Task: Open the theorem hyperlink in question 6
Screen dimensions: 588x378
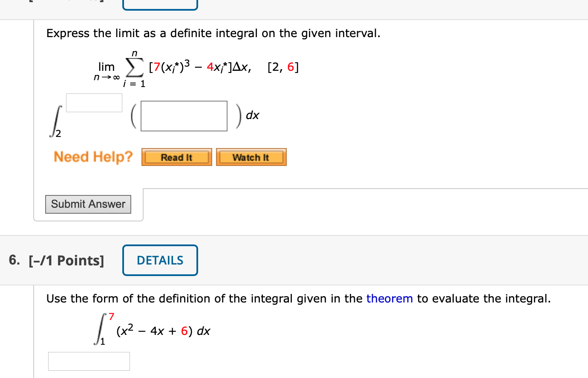Action: (x=389, y=298)
